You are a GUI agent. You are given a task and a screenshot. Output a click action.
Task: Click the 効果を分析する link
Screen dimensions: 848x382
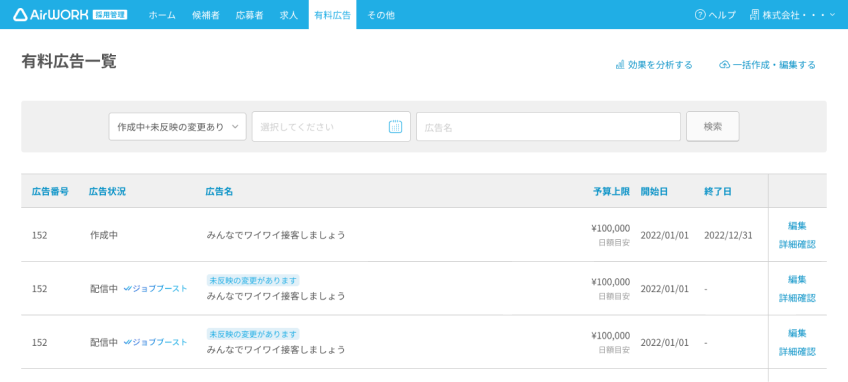coord(660,65)
